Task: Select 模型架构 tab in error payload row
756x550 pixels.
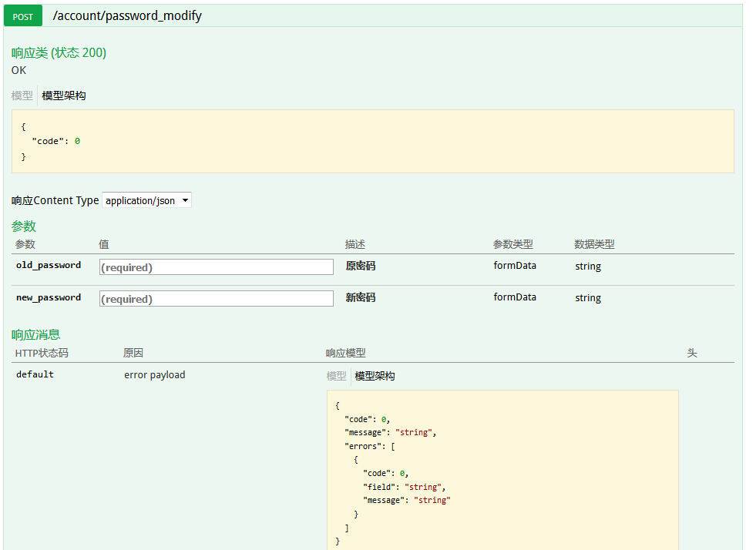Action: click(x=375, y=376)
